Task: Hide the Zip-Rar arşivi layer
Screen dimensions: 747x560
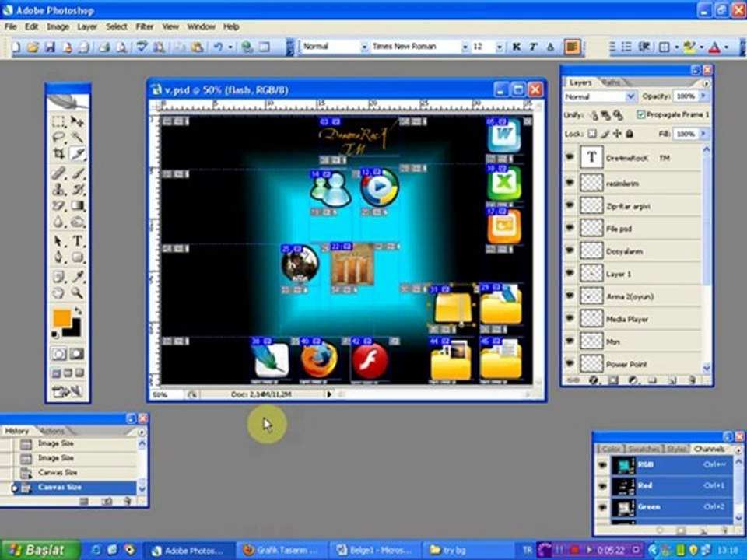Action: click(x=570, y=205)
